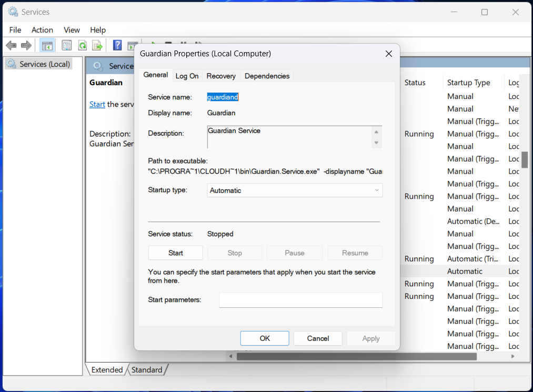Close the Guardian Properties dialog

pos(389,54)
